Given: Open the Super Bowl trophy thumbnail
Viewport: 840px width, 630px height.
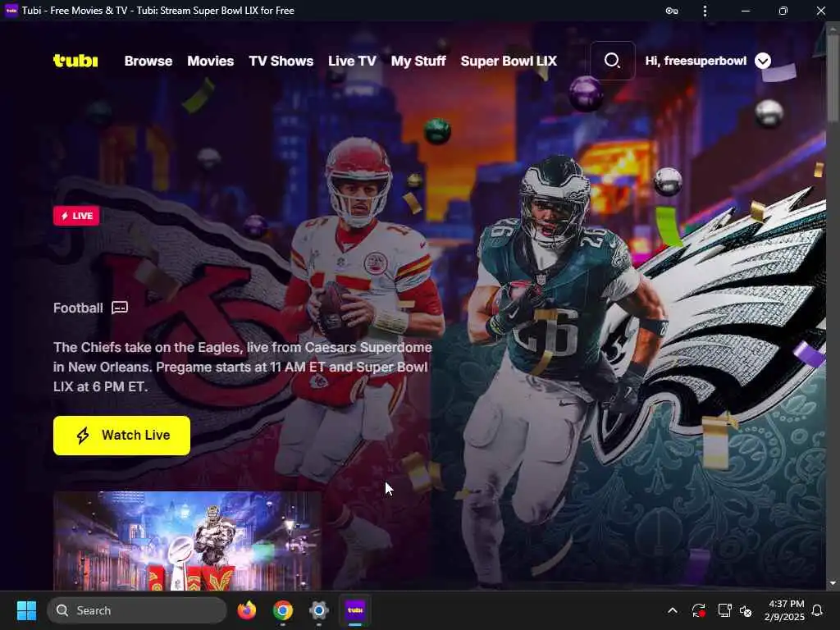Looking at the screenshot, I should (x=187, y=541).
